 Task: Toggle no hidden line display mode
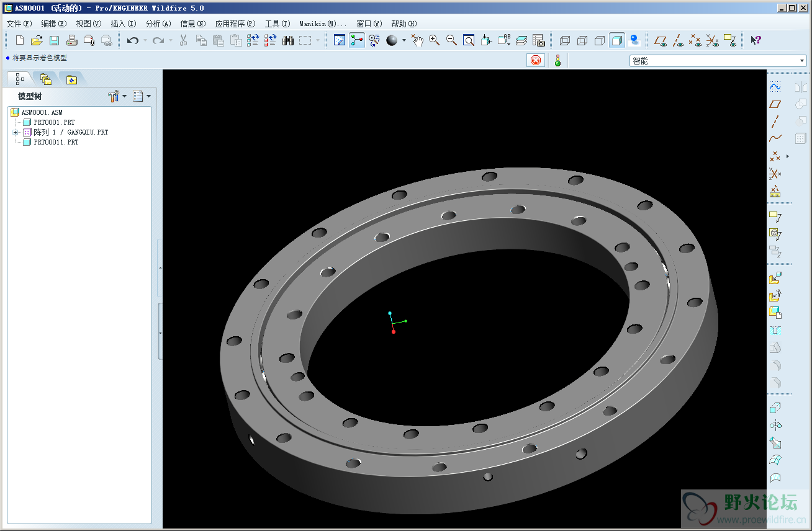pos(600,40)
